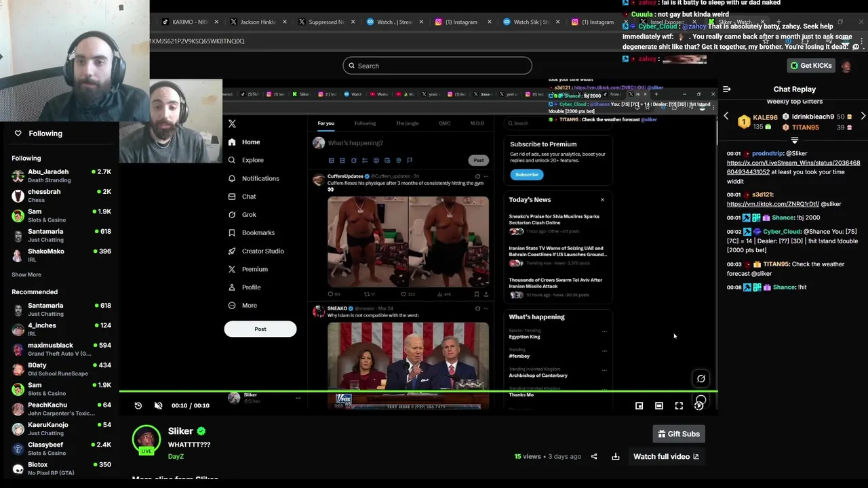Screen dimensions: 868x488
Task: Switch to the KARIMO browser tab
Action: point(190,22)
